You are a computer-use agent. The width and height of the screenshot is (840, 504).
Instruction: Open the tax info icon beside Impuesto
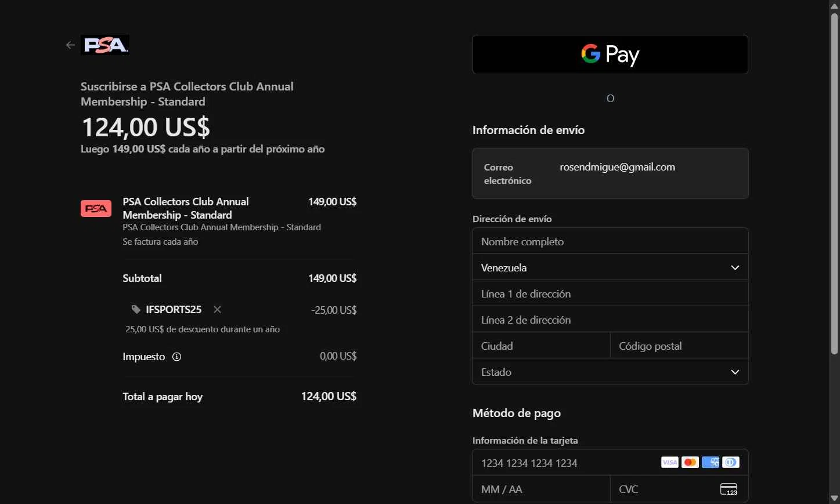coord(177,357)
